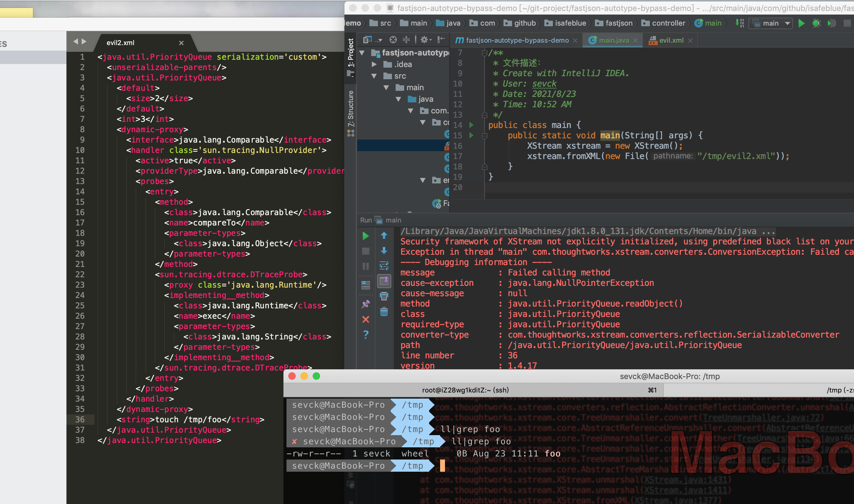The height and width of the screenshot is (504, 854).
Task: Collapse the src folder
Action: click(374, 76)
